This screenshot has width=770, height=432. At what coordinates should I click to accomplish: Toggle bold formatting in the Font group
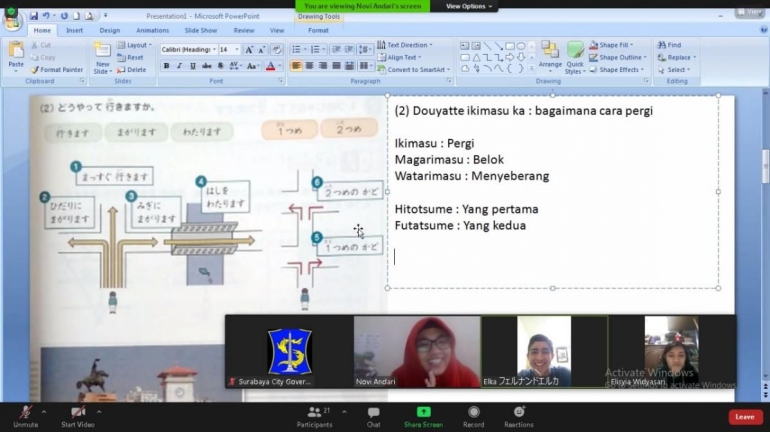click(x=166, y=66)
